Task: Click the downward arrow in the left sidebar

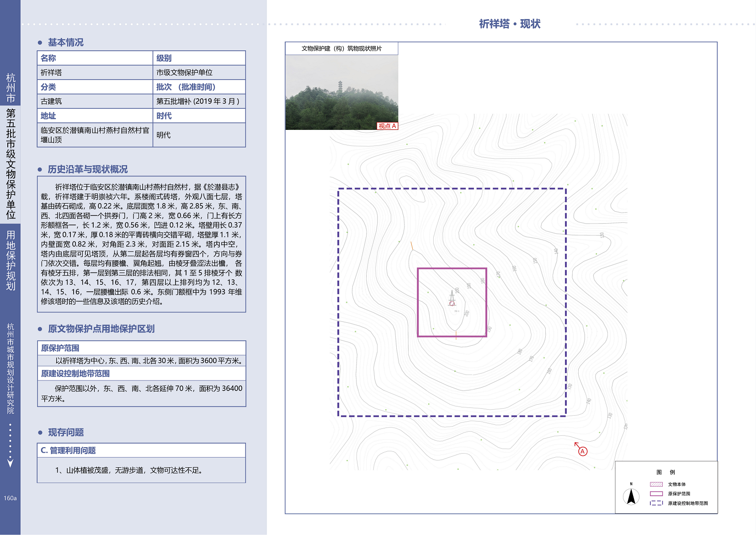Action: [10, 463]
